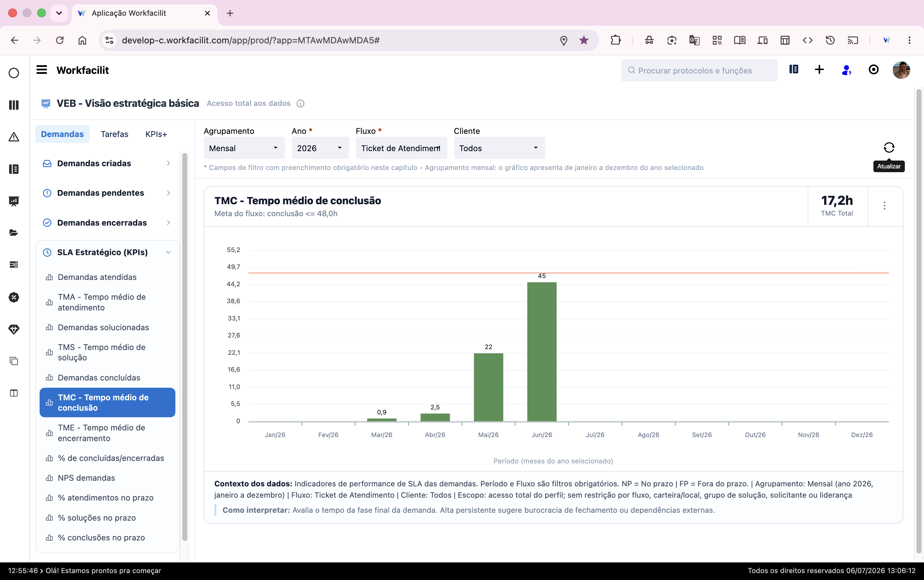The width and height of the screenshot is (924, 580).
Task: Open % de concluídas/encerradas report
Action: tap(107, 458)
